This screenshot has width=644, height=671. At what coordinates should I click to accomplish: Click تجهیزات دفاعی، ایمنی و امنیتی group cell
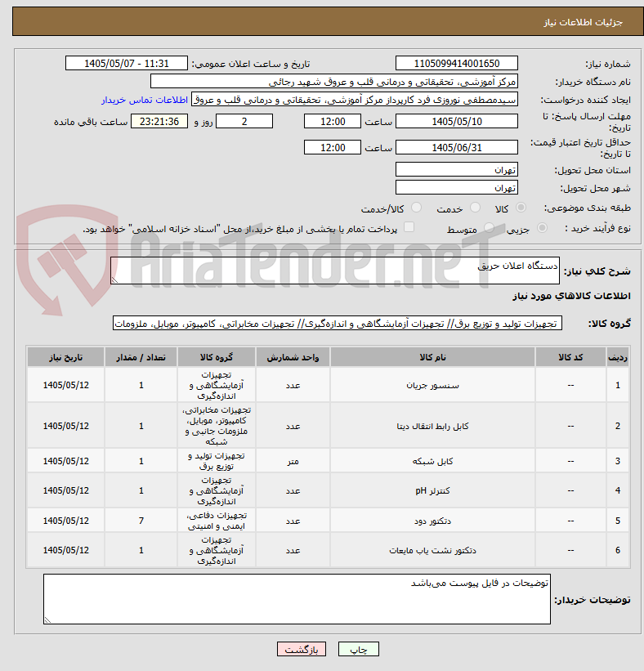click(x=216, y=521)
